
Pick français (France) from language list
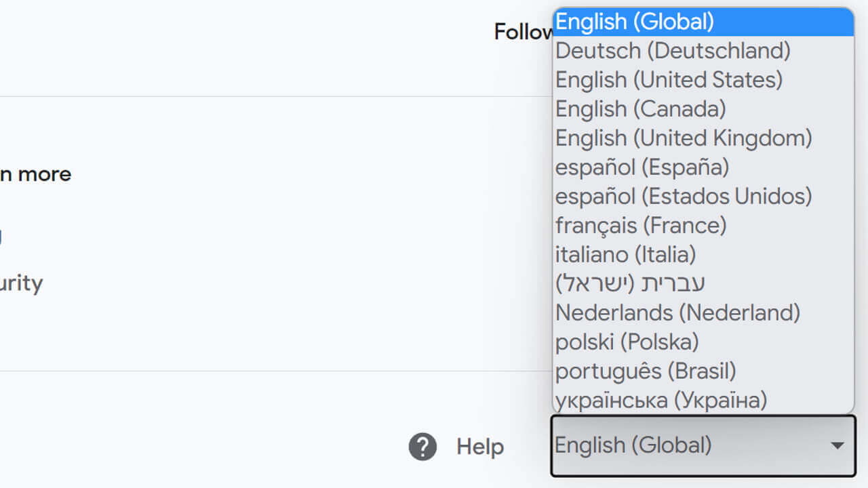coord(641,226)
